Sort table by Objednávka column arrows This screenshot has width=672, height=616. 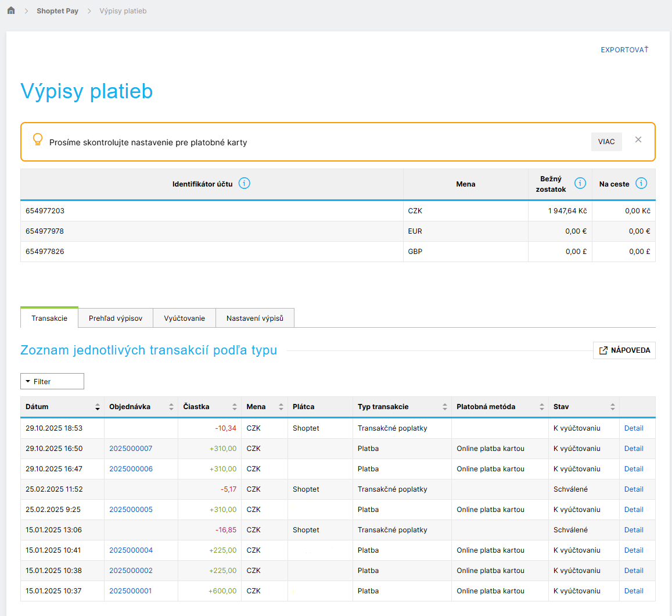pyautogui.click(x=171, y=407)
